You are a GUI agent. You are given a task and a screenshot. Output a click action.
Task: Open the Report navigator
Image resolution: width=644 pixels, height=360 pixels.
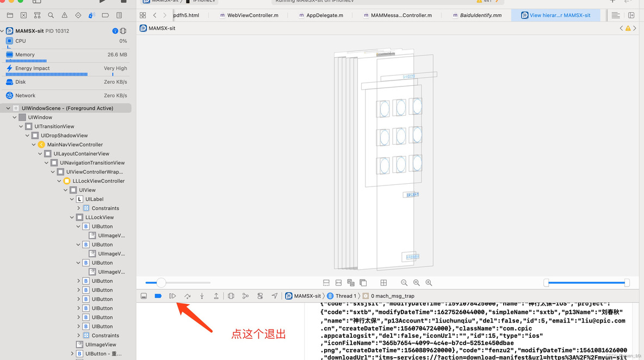click(119, 15)
